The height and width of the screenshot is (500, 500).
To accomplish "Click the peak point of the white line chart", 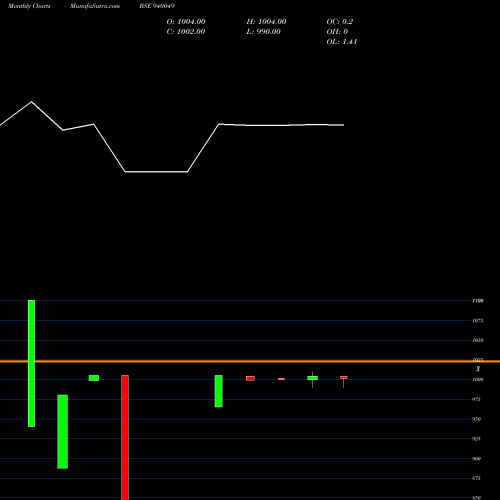I will [x=32, y=102].
